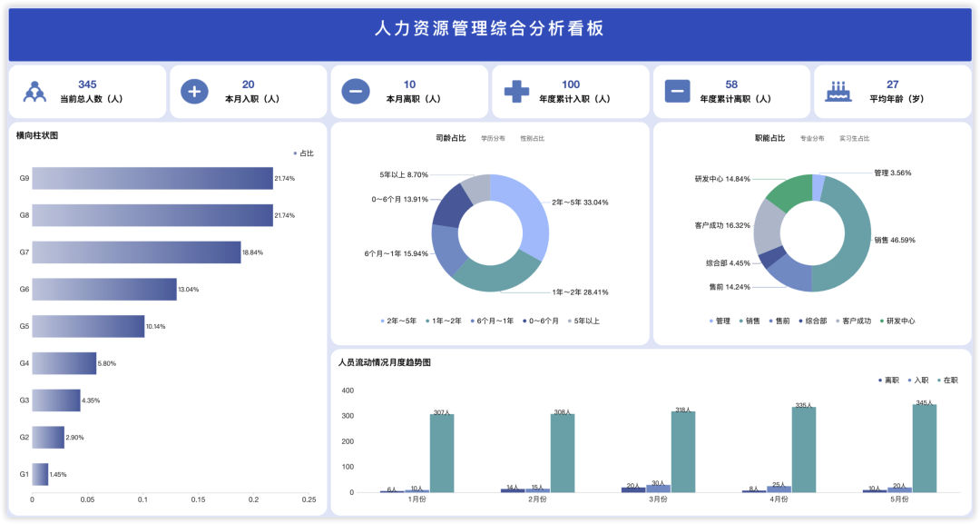This screenshot has height=524, width=980.
Task: Click the 100 年度累计入职 value
Action: pos(571,84)
